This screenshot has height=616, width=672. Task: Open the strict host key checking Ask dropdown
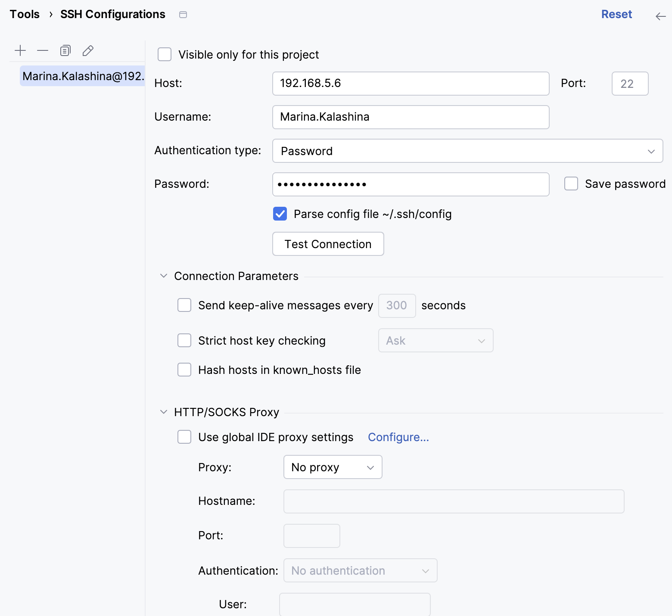coord(436,340)
